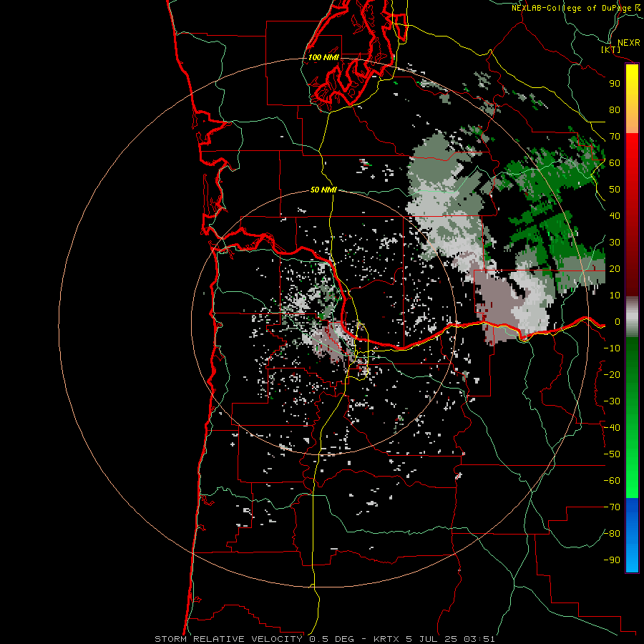Click the -60 value on the velocity scale
The height and width of the screenshot is (644, 644).
[612, 481]
